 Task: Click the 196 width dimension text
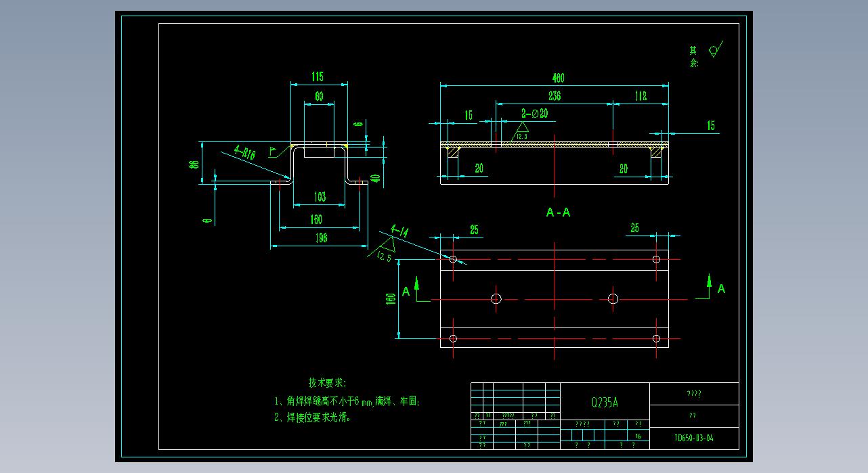[320, 238]
